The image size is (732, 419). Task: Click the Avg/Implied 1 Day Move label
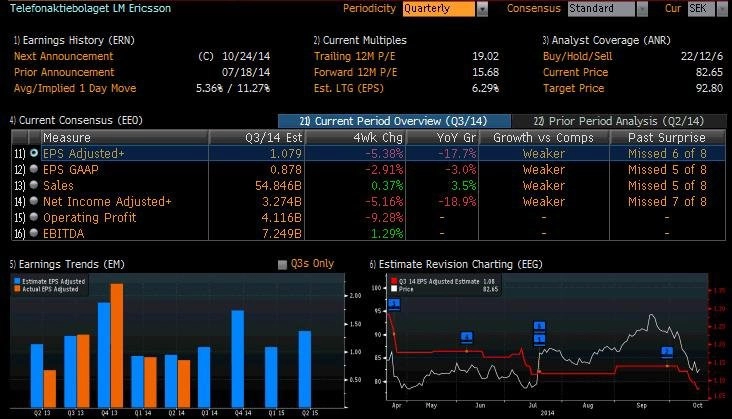pos(75,88)
